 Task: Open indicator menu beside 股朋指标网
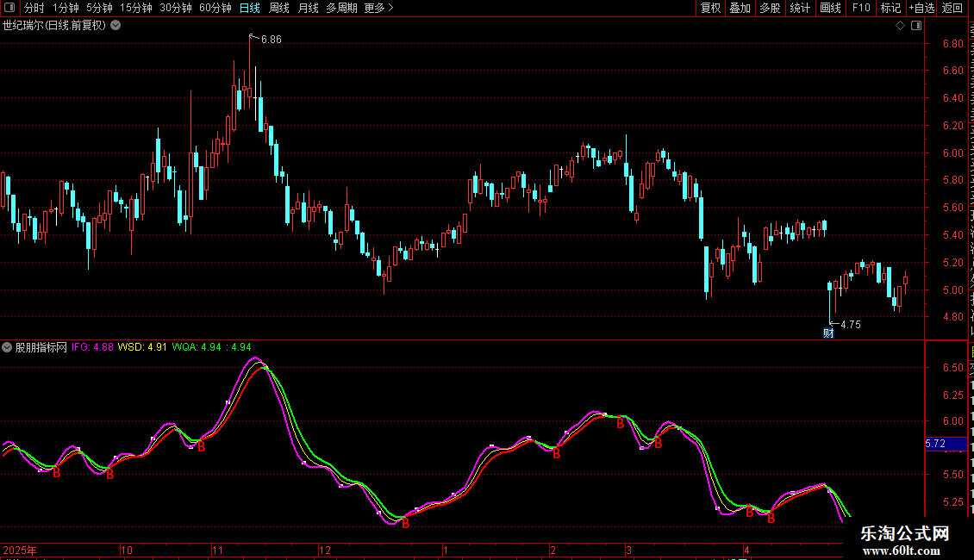(x=7, y=348)
